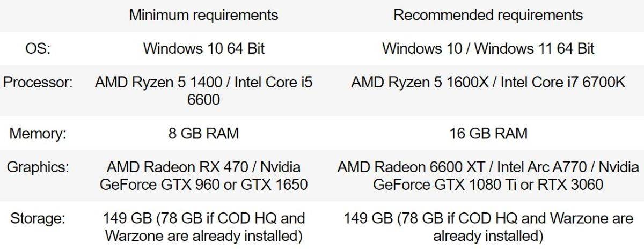Click the Minimum requirements column header
The image size is (644, 250).
tap(203, 15)
